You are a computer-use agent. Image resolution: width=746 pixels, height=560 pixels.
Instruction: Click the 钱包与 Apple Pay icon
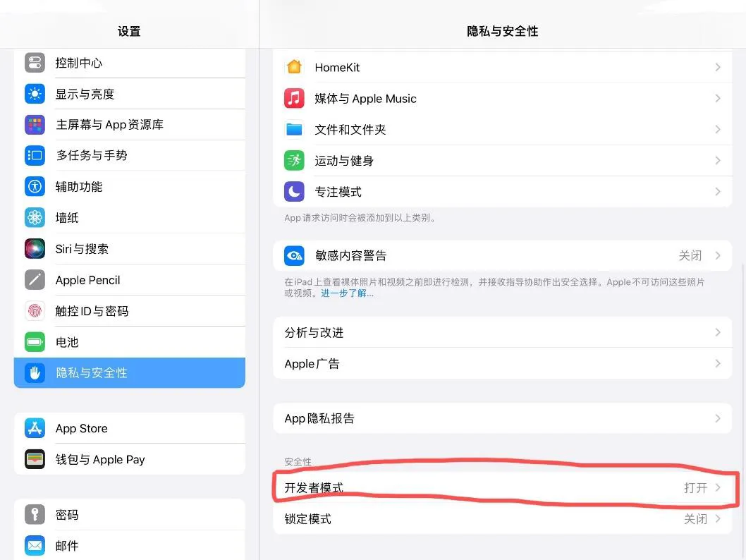tap(35, 458)
